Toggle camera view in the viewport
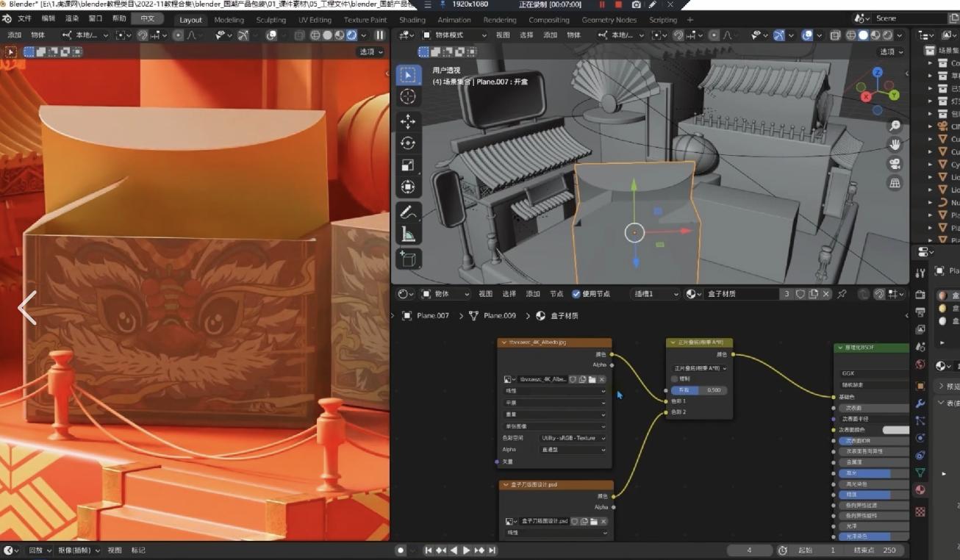 click(895, 164)
